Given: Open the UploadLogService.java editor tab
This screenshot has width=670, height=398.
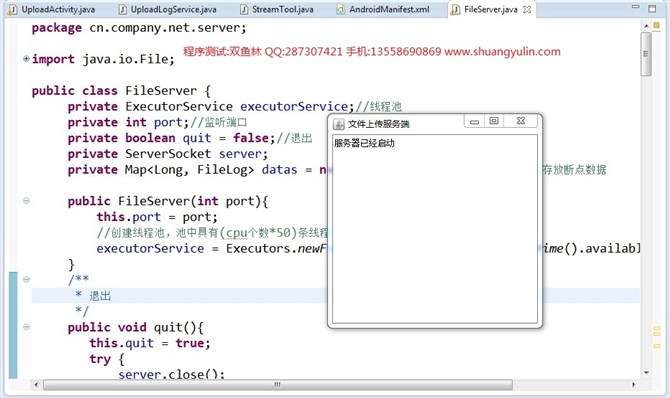Looking at the screenshot, I should click(168, 9).
